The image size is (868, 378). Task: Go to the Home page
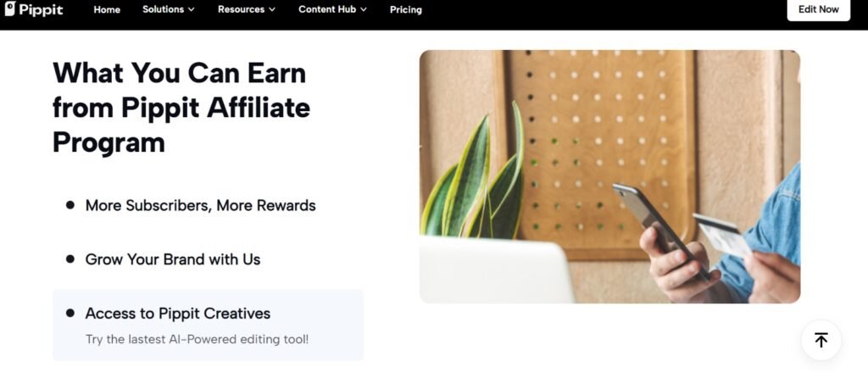[x=107, y=10]
